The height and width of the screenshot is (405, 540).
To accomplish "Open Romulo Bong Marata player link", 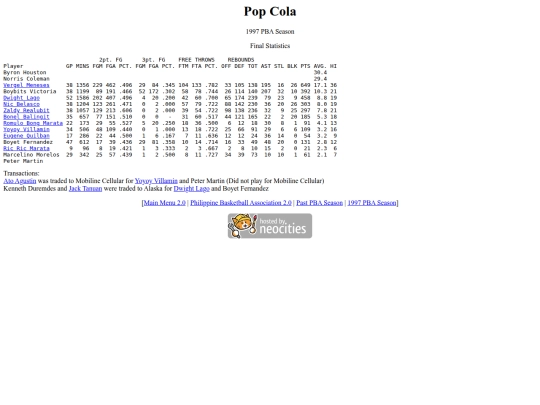I will pyautogui.click(x=33, y=123).
